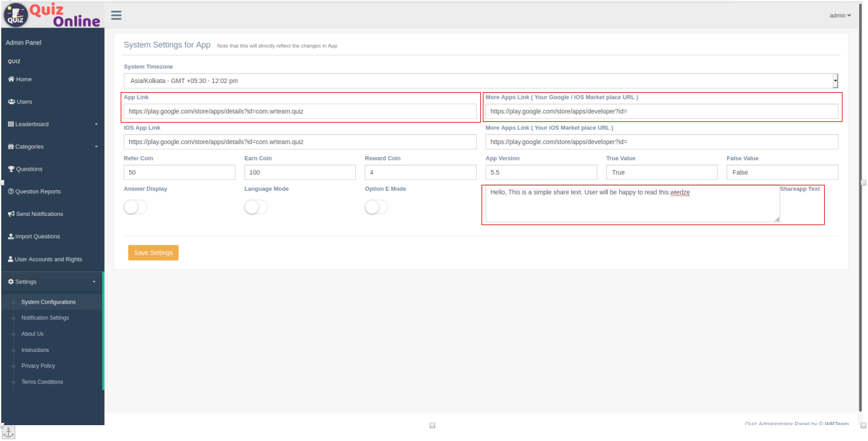Expand the Leaderboard sidebar menu
The image size is (868, 441).
(52, 124)
